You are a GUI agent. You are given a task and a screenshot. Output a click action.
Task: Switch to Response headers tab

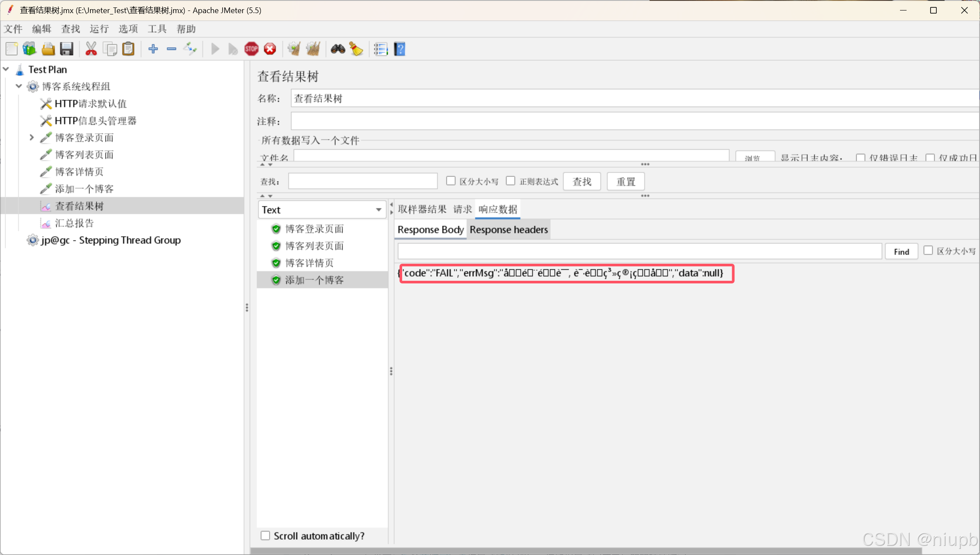pyautogui.click(x=508, y=230)
